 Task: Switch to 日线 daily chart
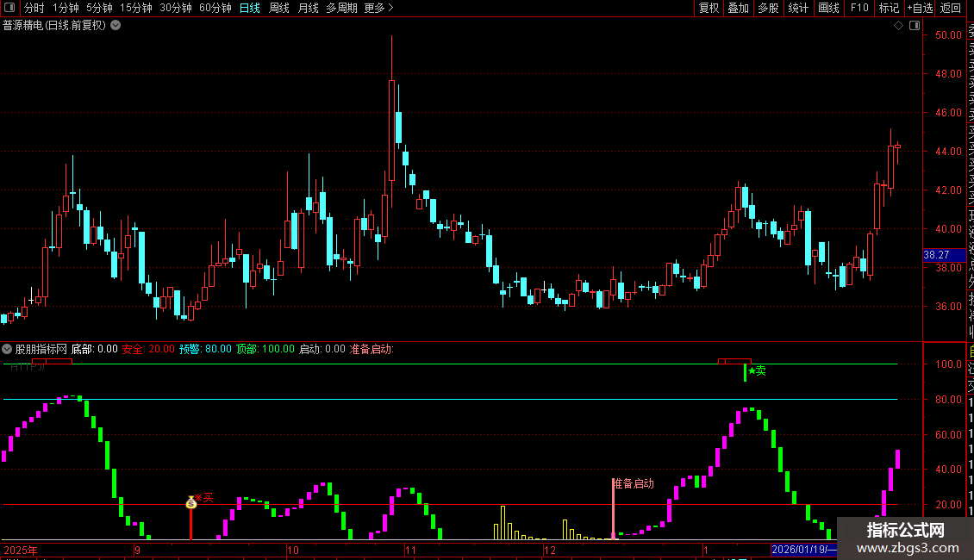(250, 8)
